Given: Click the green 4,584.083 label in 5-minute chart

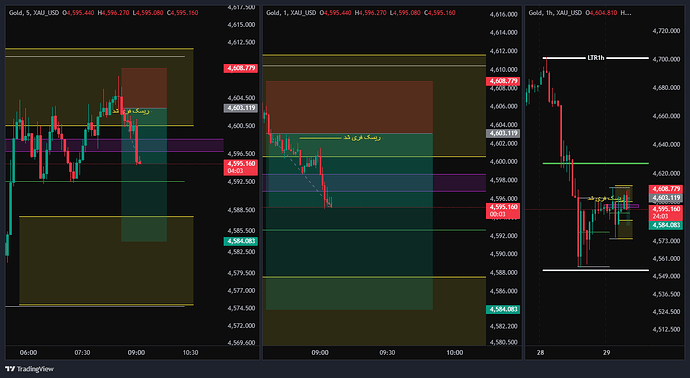Looking at the screenshot, I should (x=240, y=241).
